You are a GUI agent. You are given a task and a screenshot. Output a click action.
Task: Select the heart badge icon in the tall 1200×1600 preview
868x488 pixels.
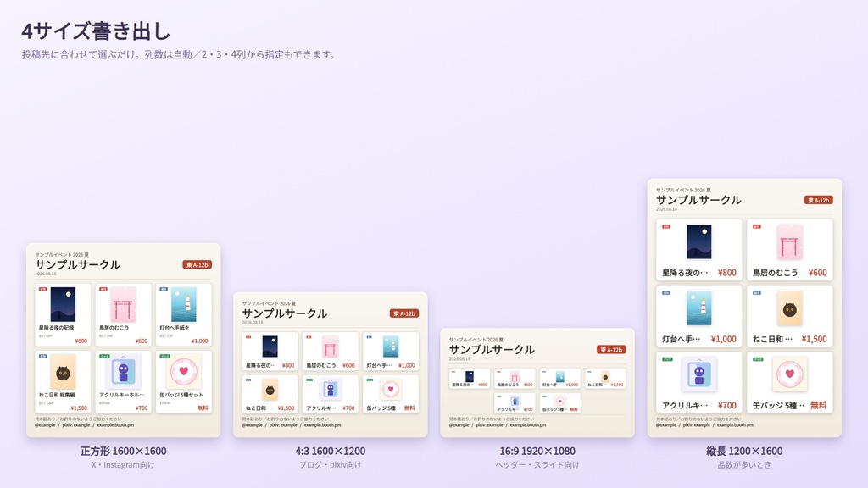789,374
